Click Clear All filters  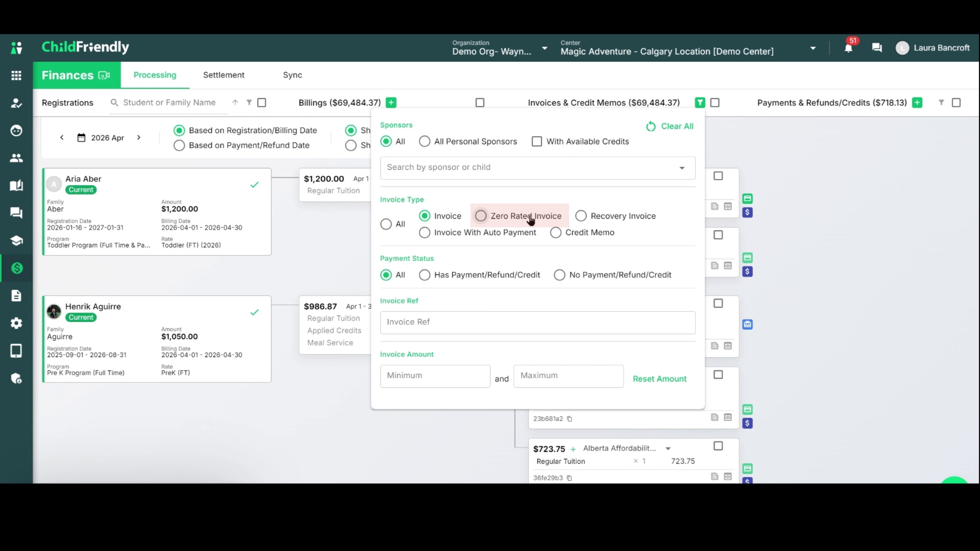tap(670, 126)
